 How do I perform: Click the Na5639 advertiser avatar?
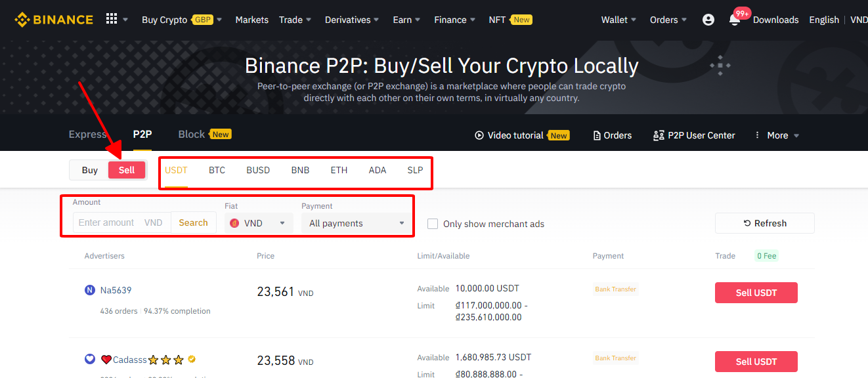(90, 290)
